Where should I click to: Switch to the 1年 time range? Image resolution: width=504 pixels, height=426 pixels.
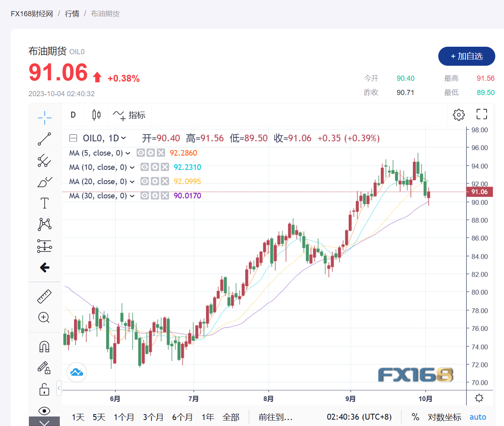click(207, 417)
